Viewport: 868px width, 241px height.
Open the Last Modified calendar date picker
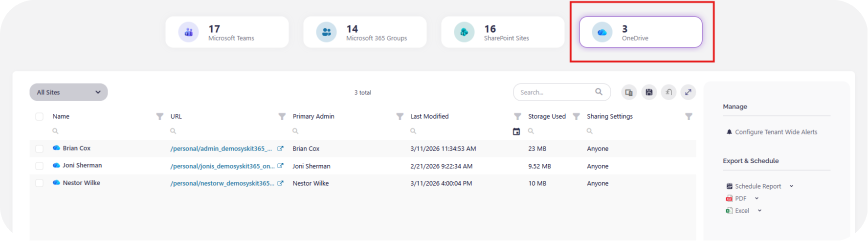516,131
